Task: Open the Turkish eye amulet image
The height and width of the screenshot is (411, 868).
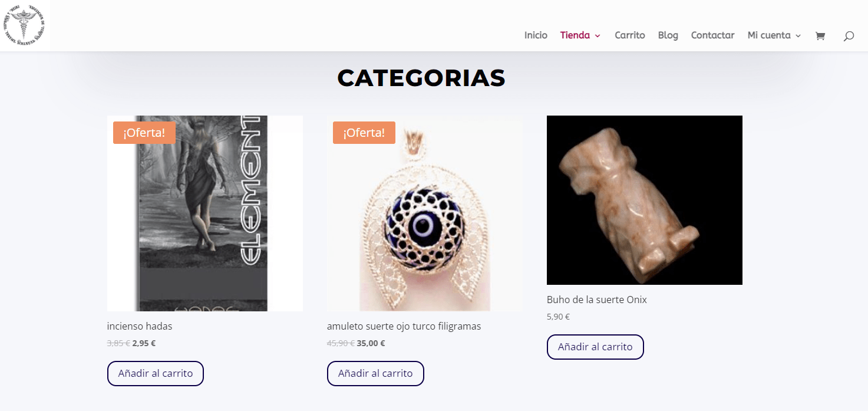Action: coord(425,213)
